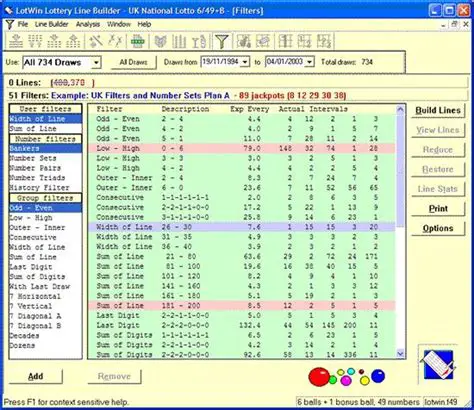Click the View Lines button
Screen dimensions: 474x410
(438, 130)
